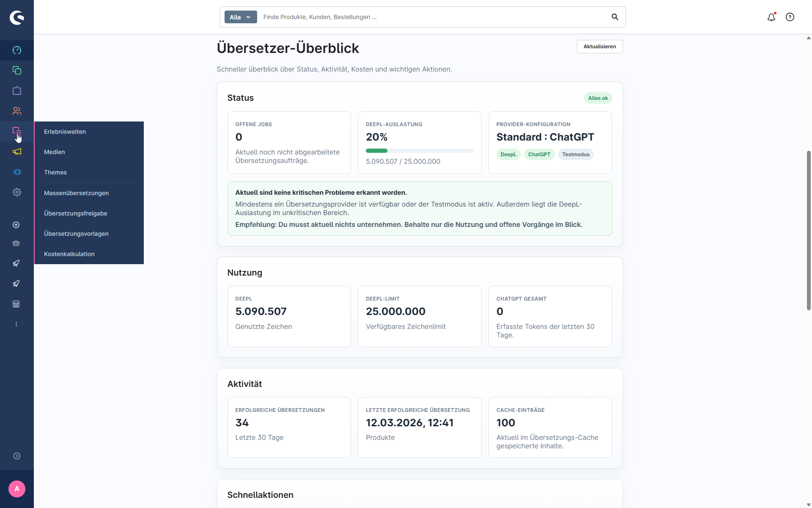Viewport: 812px width, 508px height.
Task: Click the notifications bell icon
Action: point(771,17)
